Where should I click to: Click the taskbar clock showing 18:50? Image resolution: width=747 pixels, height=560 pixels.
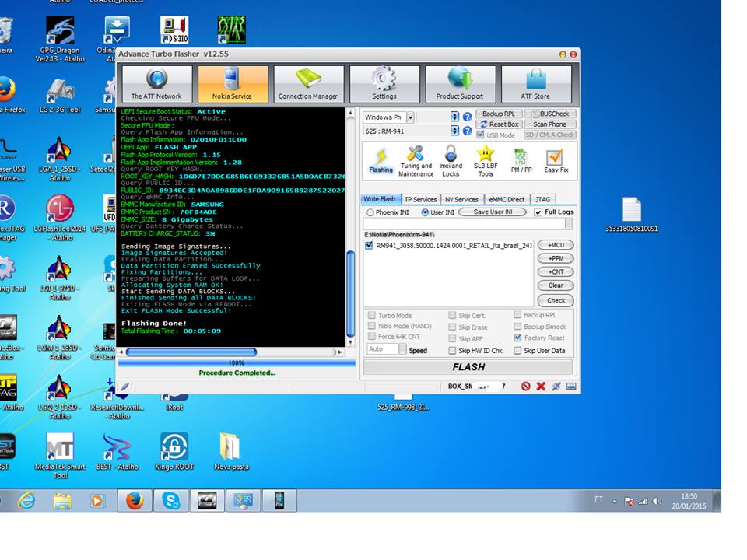click(689, 501)
